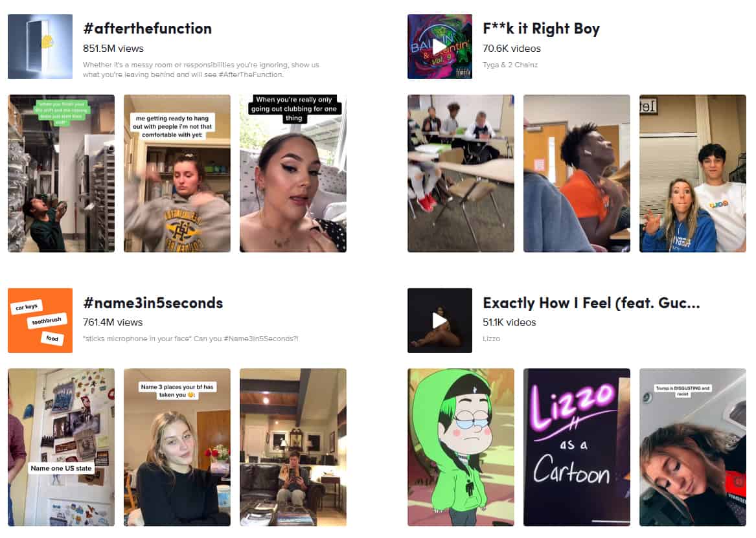Open the Name one US state video
This screenshot has width=756, height=538.
(62, 447)
